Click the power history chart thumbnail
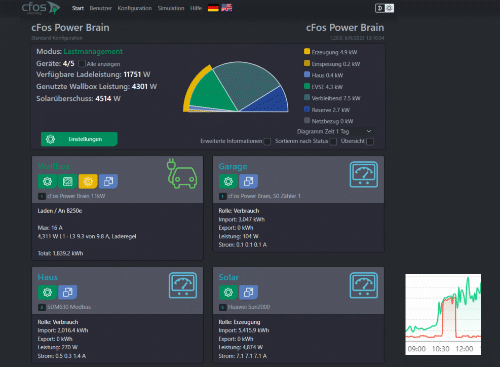 pyautogui.click(x=443, y=314)
